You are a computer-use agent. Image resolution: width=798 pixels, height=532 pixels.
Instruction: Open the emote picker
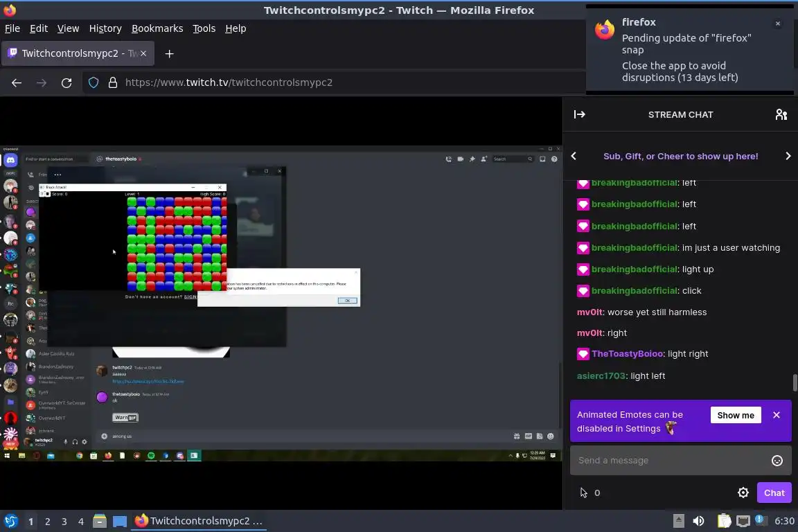[777, 461]
